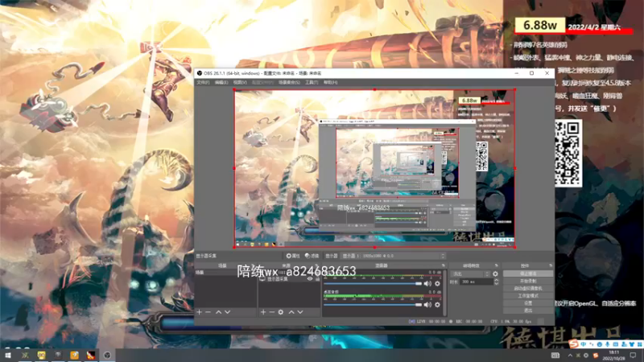Mute the 桌面音频 channel speaker
Image resolution: width=644 pixels, height=362 pixels.
pos(427,305)
